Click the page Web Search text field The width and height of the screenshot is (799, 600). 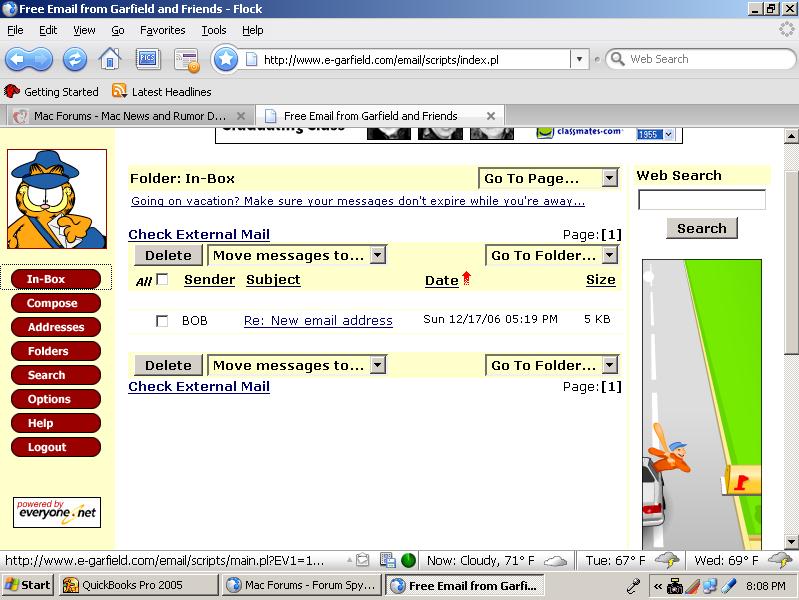point(702,199)
